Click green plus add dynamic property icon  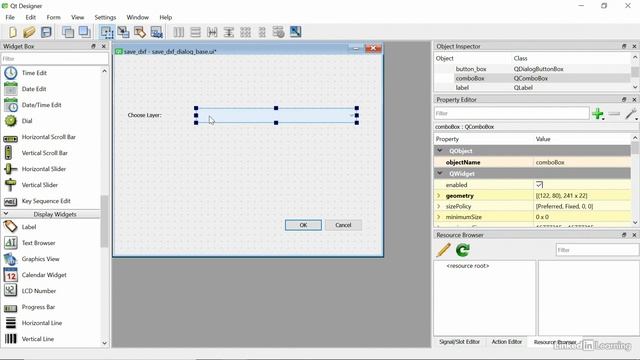click(x=598, y=114)
